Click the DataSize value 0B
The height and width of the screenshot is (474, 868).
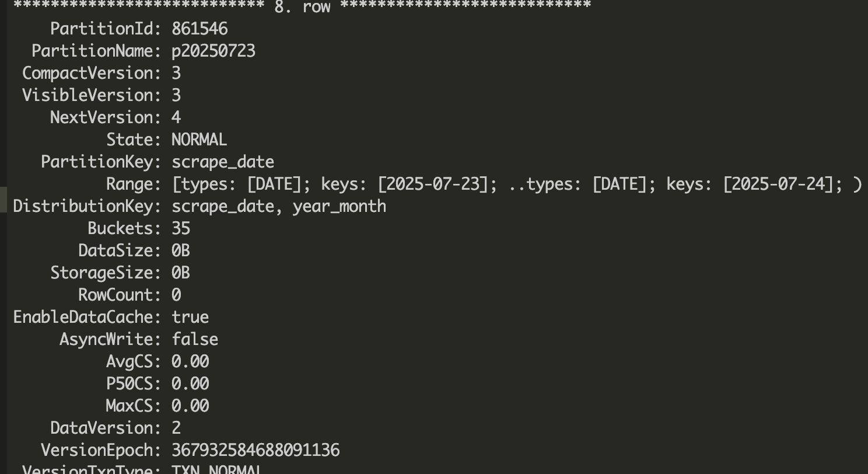(x=181, y=250)
